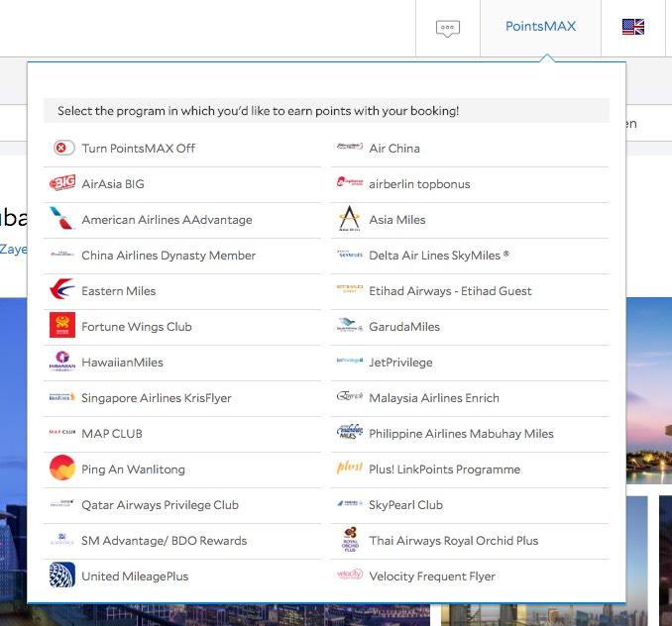Select the AirAsia BIG program text
The width and height of the screenshot is (672, 626).
coord(113,184)
